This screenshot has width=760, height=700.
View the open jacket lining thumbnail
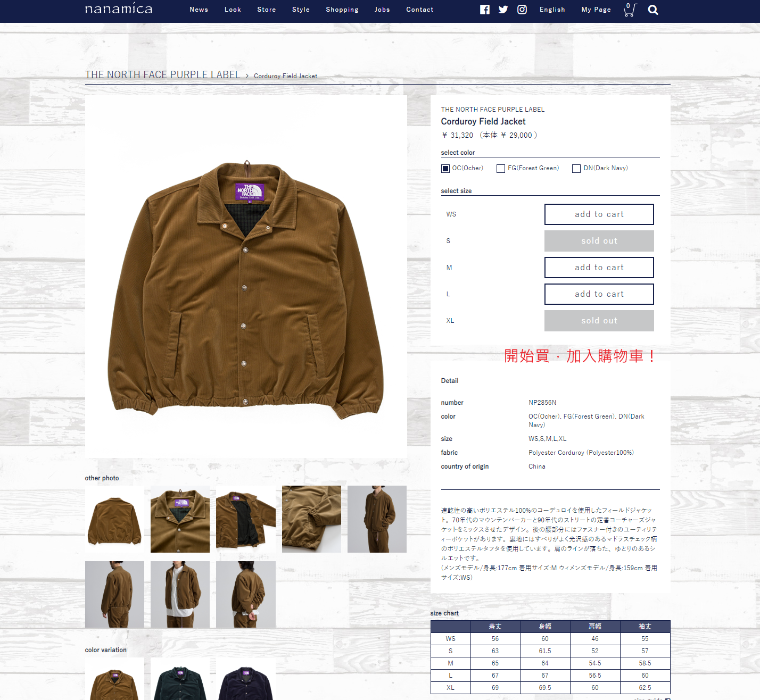click(x=245, y=519)
